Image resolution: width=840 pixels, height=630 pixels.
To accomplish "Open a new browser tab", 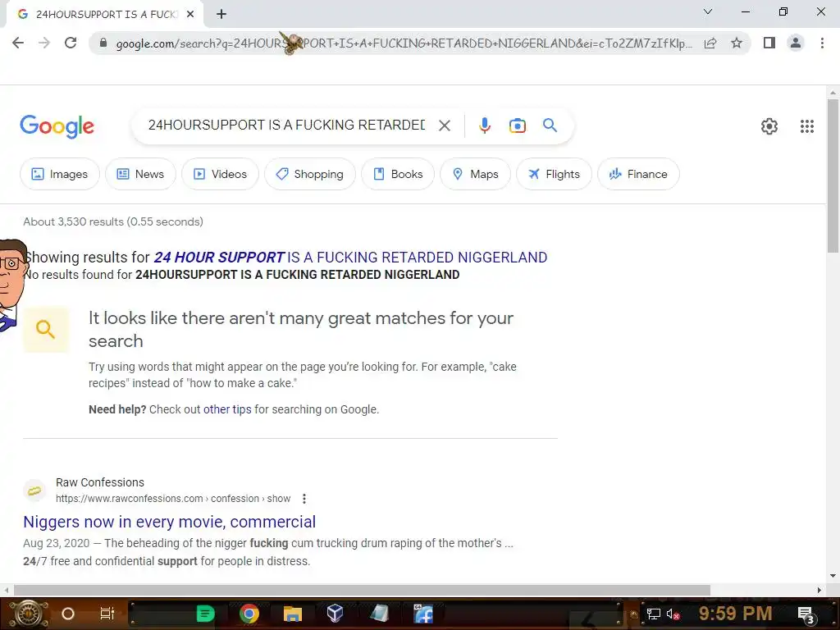I will click(221, 15).
